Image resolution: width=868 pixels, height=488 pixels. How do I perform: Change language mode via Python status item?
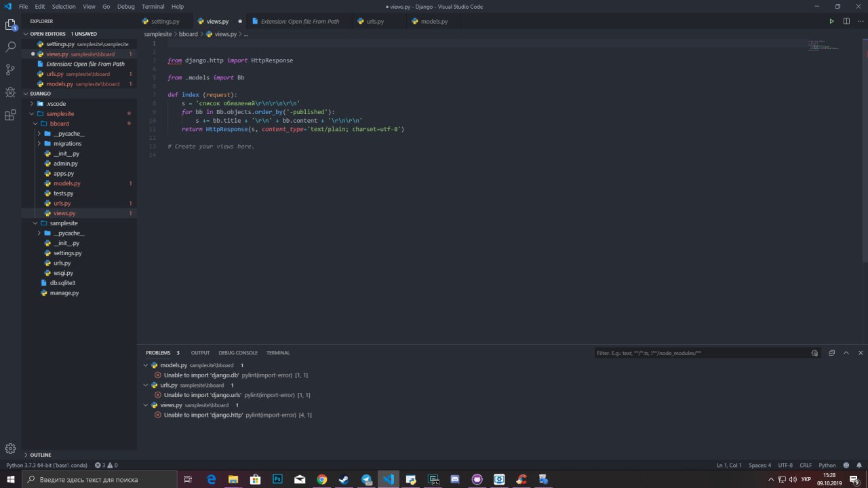pyautogui.click(x=827, y=465)
